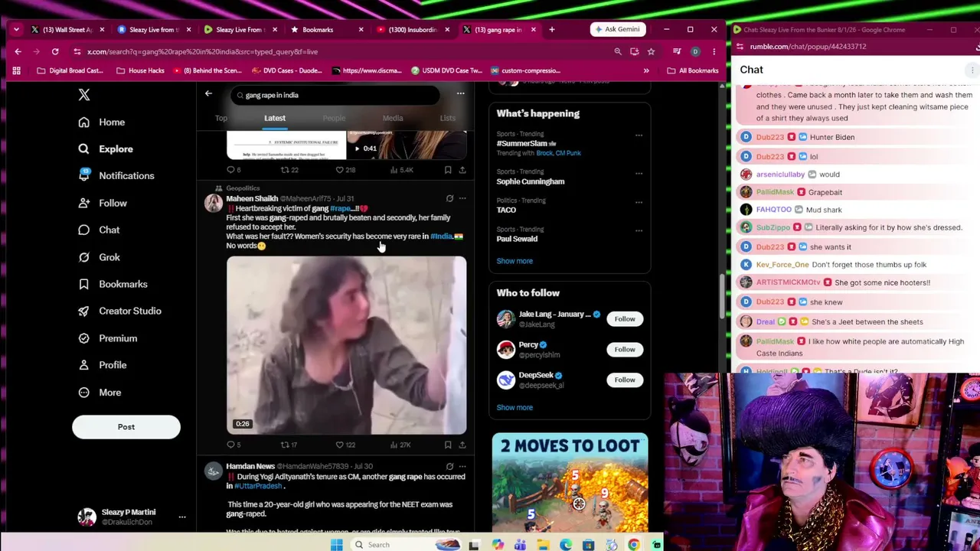This screenshot has width=980, height=551.
Task: Click the X page vertical scrollbar
Action: [x=722, y=298]
